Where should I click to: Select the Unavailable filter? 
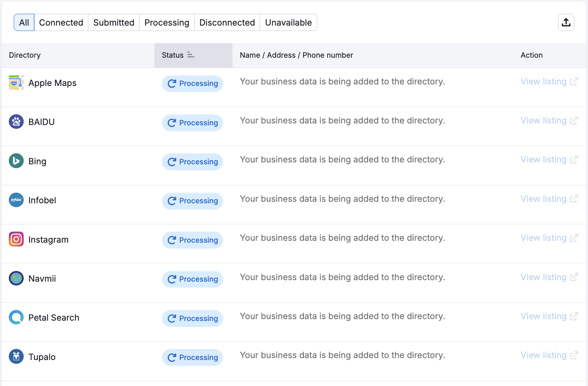pyautogui.click(x=288, y=22)
